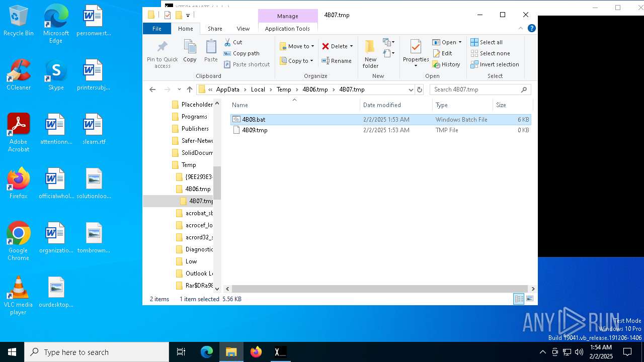Collapse the ribbon with chevron
Image resolution: width=644 pixels, height=362 pixels.
[x=521, y=29]
